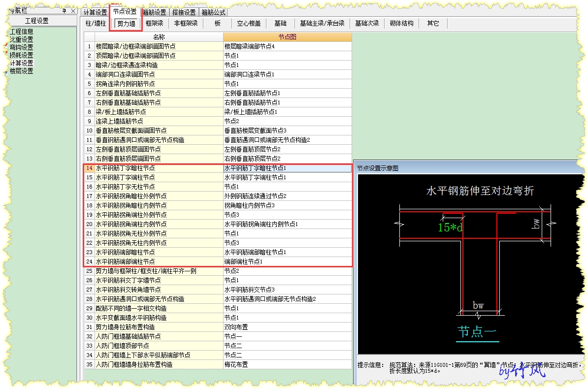
Task: Click node cell 水平钢筋丁字暗柱节点1
Action: [287, 168]
